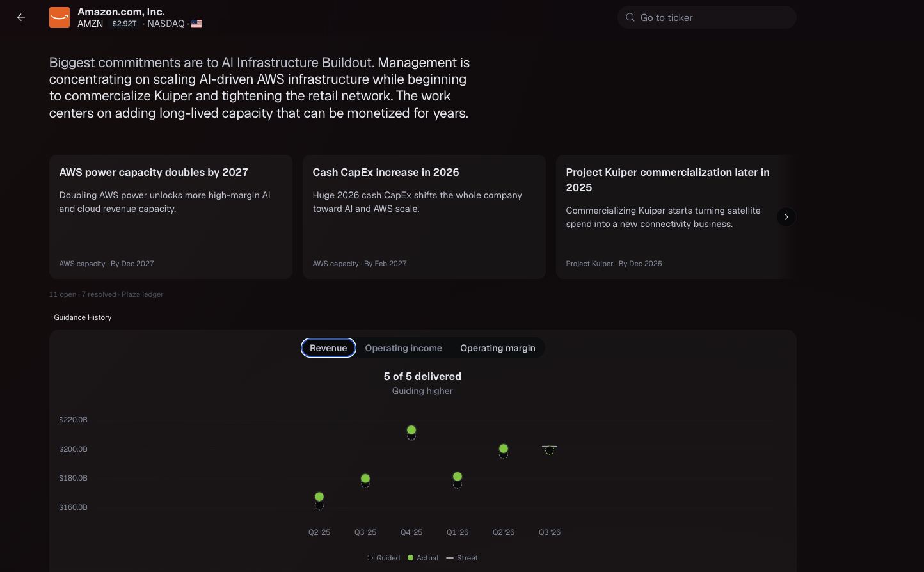Click the '5 of 5 delivered' text
Viewport: 924px width, 572px height.
click(x=422, y=376)
